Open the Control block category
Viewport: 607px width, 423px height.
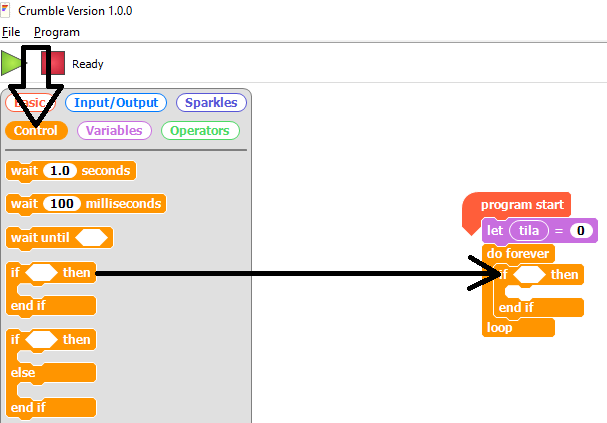tap(36, 131)
